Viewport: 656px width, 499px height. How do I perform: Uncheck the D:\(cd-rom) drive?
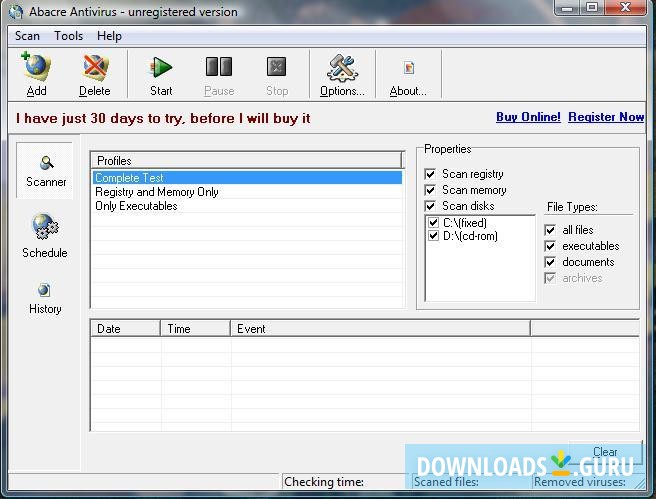433,235
